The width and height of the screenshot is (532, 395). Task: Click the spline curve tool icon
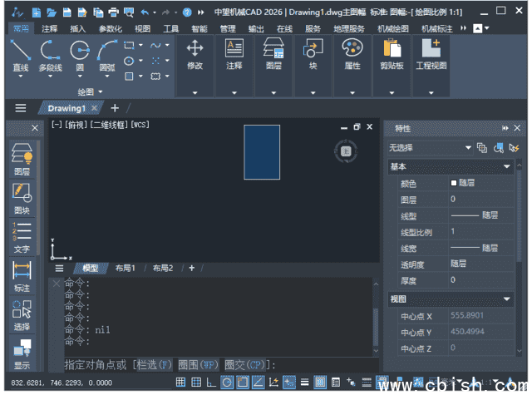click(155, 45)
